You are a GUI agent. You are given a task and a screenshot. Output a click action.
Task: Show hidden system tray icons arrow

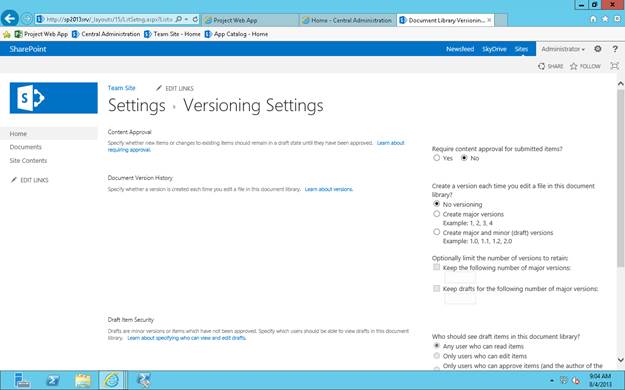tap(552, 381)
